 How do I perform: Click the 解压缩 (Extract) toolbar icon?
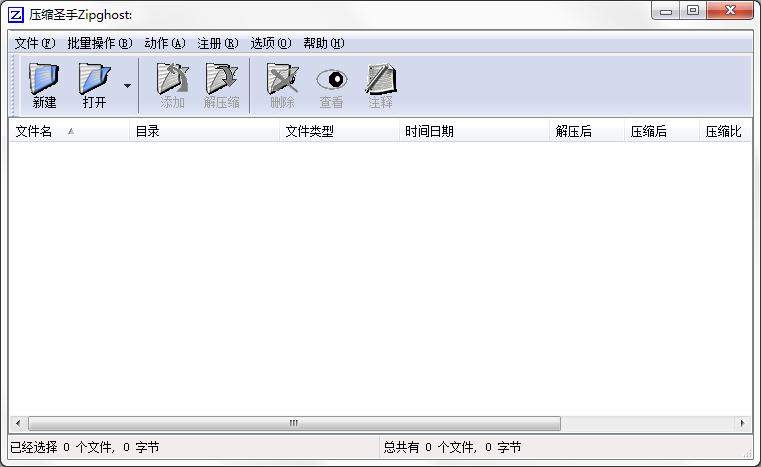point(221,78)
